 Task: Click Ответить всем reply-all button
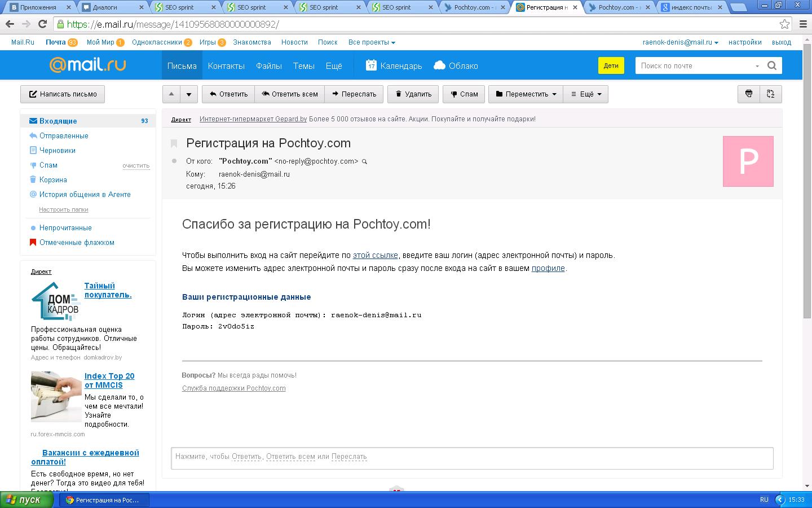point(290,94)
